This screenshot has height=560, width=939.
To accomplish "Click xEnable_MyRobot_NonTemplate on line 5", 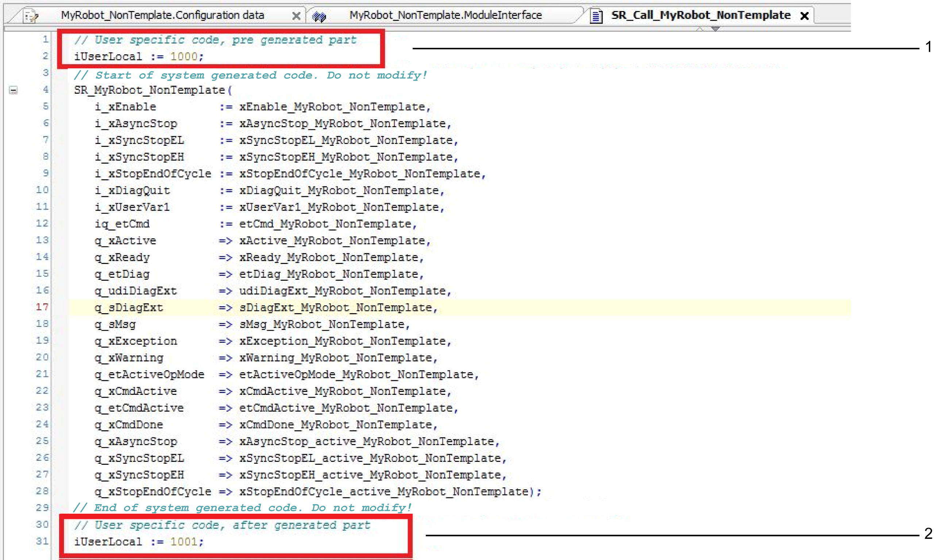I will click(332, 107).
